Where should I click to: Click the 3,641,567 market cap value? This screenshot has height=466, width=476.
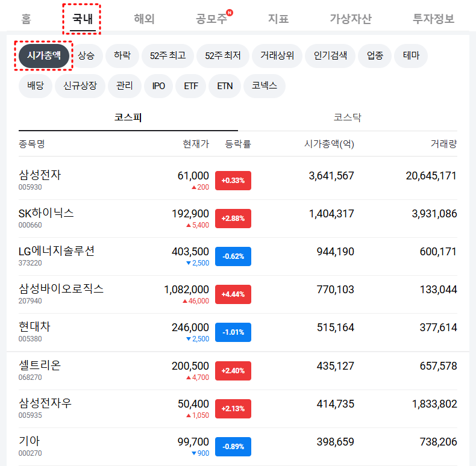click(331, 176)
